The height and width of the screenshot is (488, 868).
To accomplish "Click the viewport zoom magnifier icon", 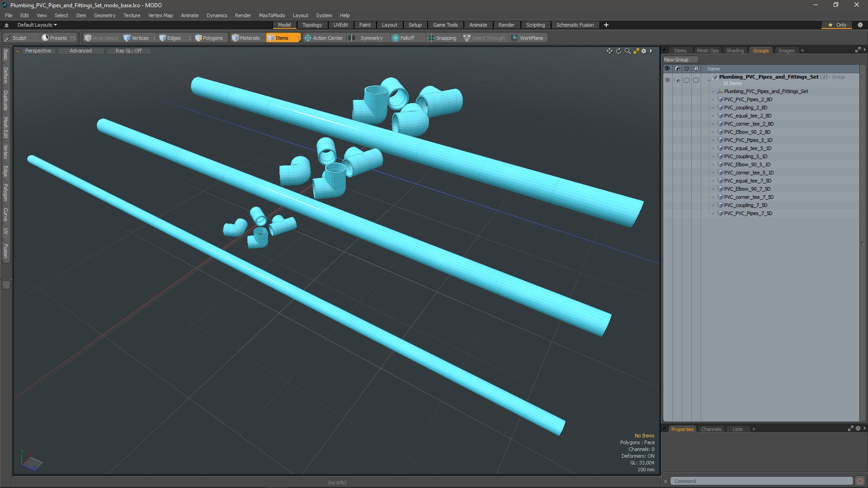I will 627,51.
